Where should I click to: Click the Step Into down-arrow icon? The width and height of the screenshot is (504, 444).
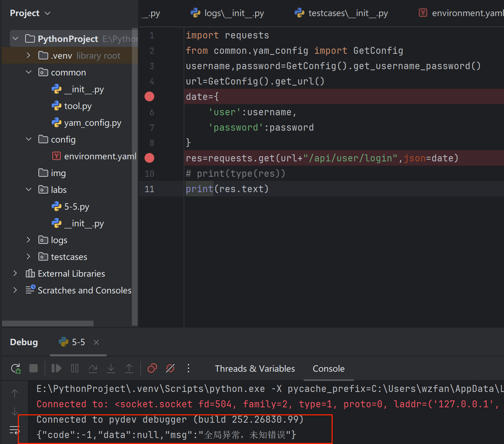111,369
